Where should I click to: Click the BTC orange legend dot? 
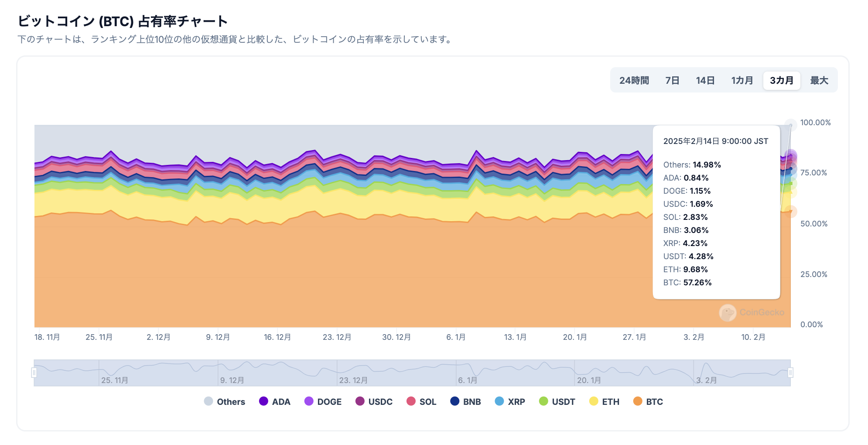tap(637, 401)
